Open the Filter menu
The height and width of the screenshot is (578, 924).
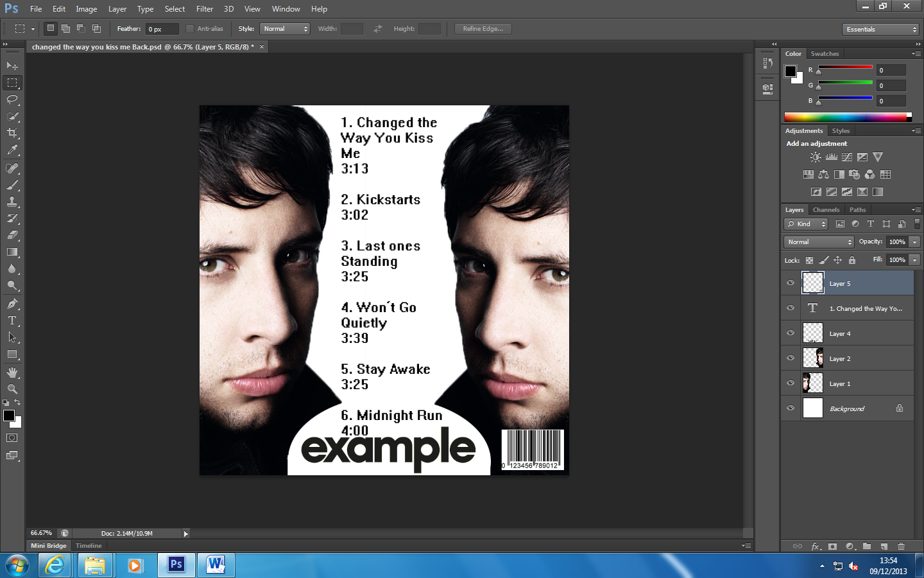pyautogui.click(x=205, y=9)
